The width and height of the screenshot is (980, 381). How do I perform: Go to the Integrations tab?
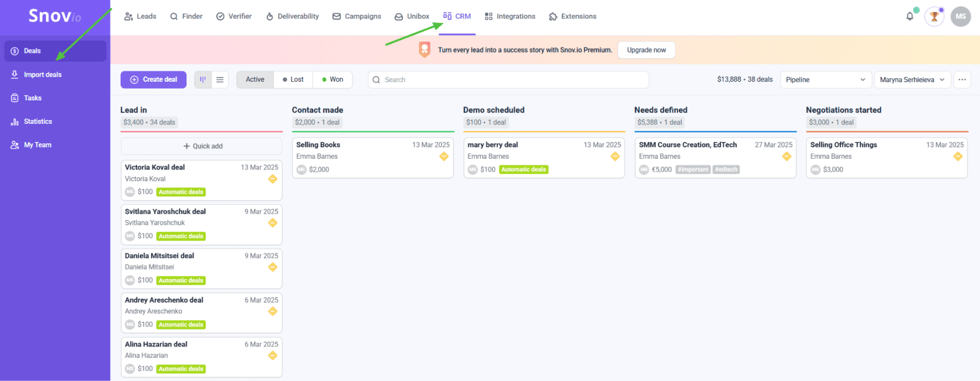[x=510, y=16]
